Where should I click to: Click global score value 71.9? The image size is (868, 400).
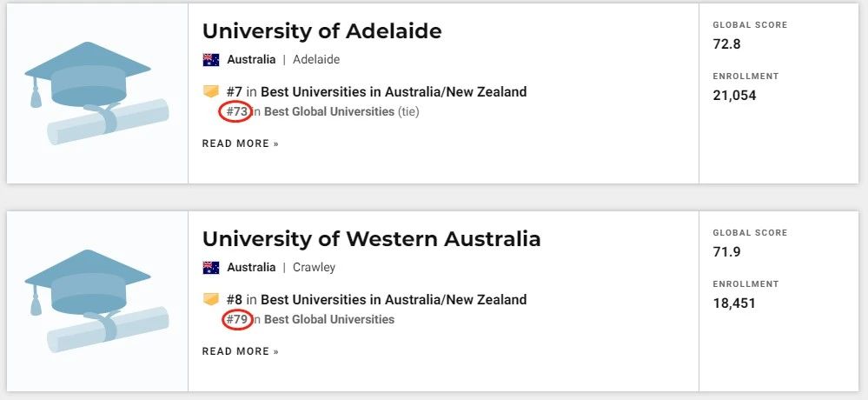pyautogui.click(x=727, y=252)
